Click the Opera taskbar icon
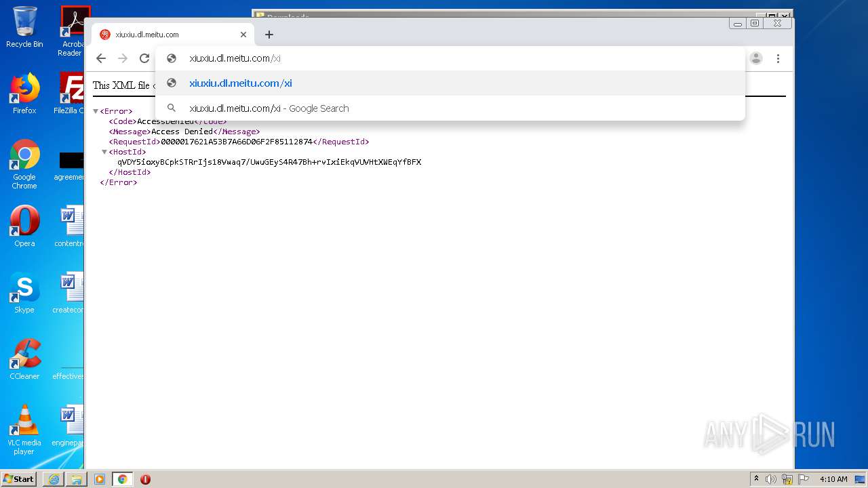 [145, 479]
